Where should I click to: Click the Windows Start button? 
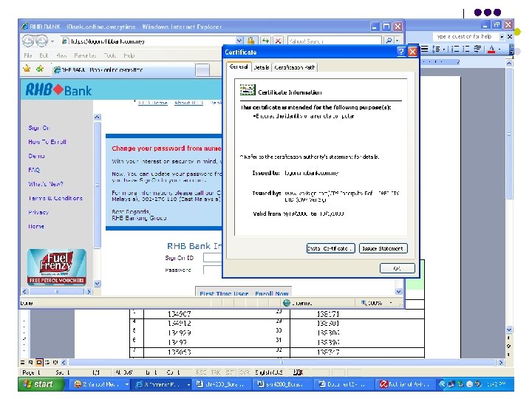point(41,384)
